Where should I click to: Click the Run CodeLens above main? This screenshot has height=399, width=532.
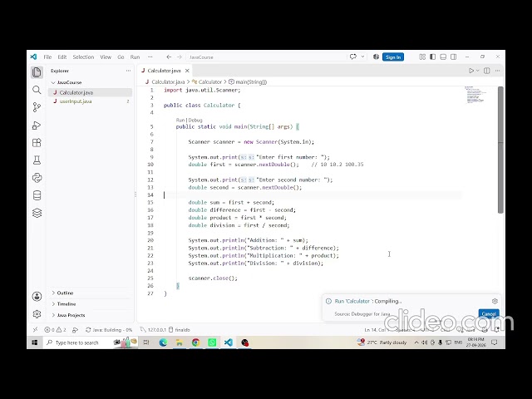click(180, 120)
